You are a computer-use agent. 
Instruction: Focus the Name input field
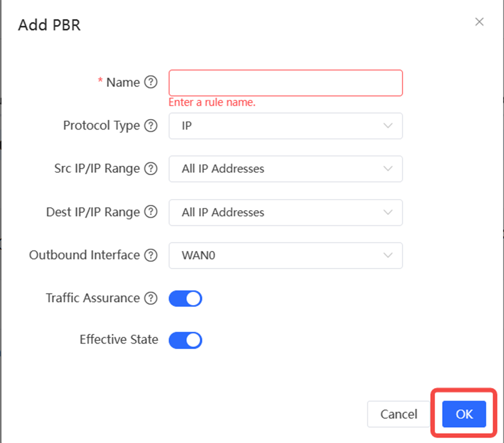coord(286,83)
